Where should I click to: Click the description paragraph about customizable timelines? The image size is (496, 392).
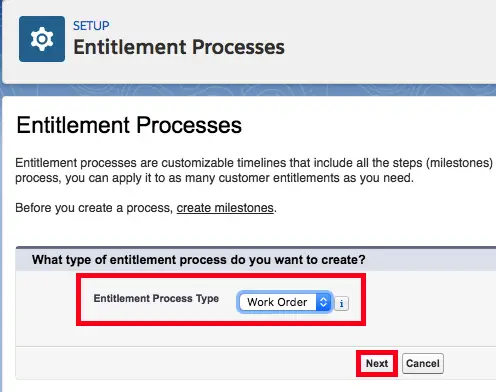(254, 170)
